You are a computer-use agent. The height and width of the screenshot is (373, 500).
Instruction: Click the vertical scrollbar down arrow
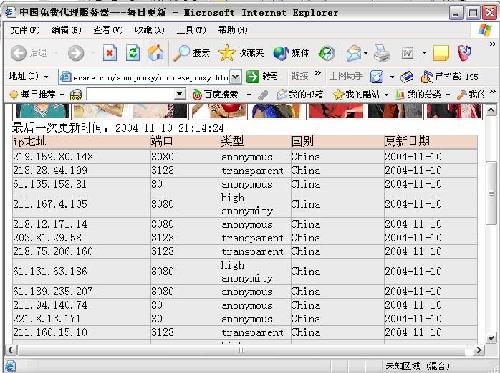coord(491,338)
